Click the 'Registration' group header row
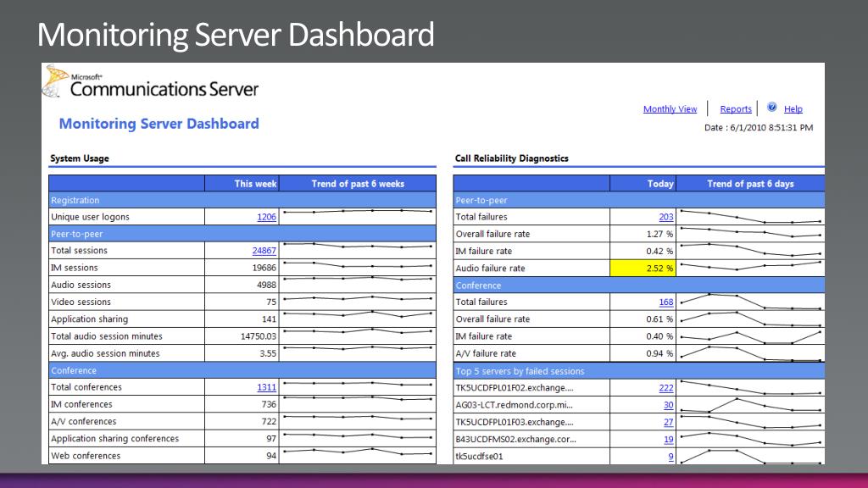The width and height of the screenshot is (868, 488). click(x=242, y=200)
